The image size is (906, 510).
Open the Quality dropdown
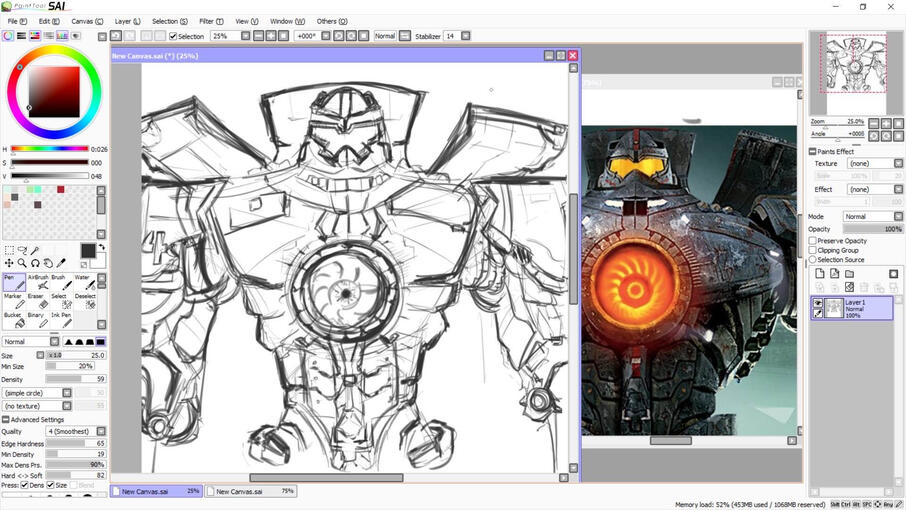(101, 431)
